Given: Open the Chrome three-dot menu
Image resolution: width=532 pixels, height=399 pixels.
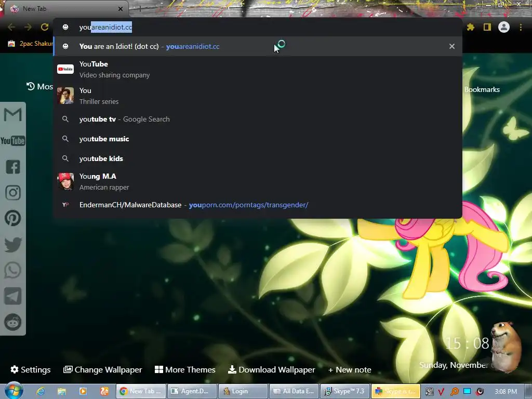Looking at the screenshot, I should (521, 27).
